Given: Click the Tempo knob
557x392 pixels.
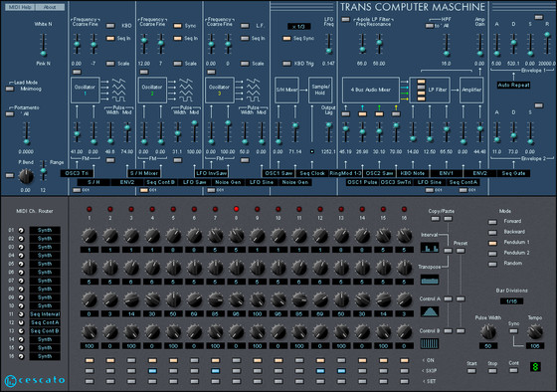Looking at the screenshot, I should click(534, 332).
